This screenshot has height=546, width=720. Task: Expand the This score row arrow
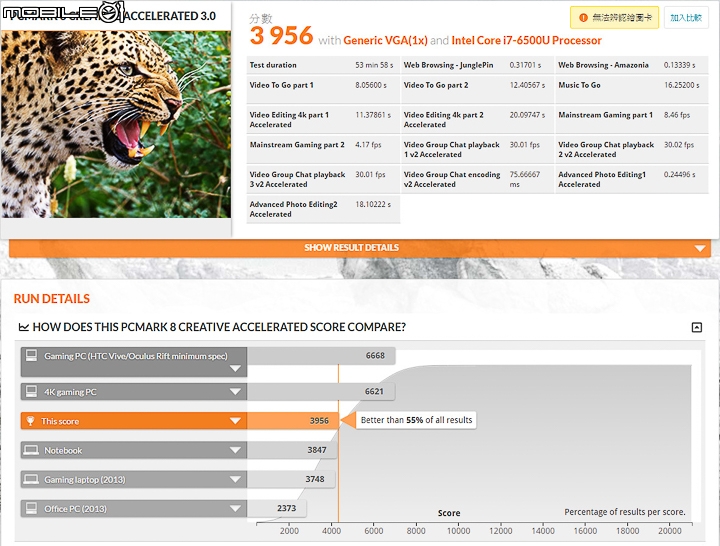235,421
